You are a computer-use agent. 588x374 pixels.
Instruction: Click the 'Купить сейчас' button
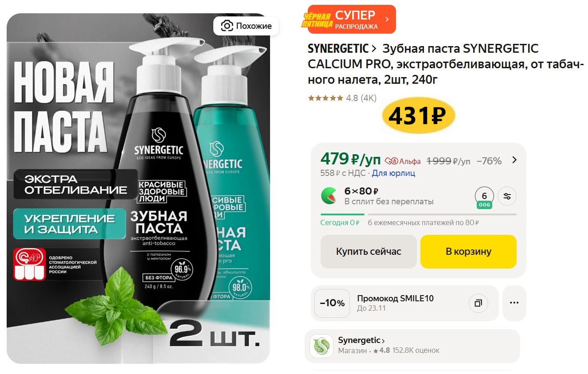[x=368, y=252]
